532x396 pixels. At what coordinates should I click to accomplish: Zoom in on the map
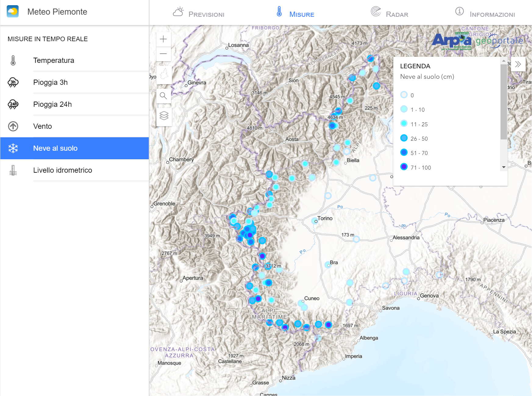click(x=163, y=39)
